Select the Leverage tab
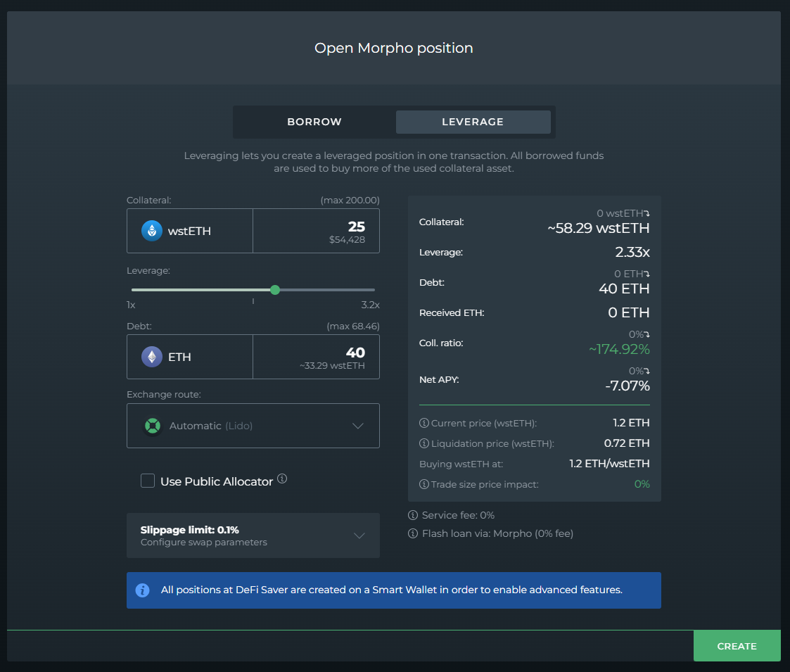 (x=473, y=122)
